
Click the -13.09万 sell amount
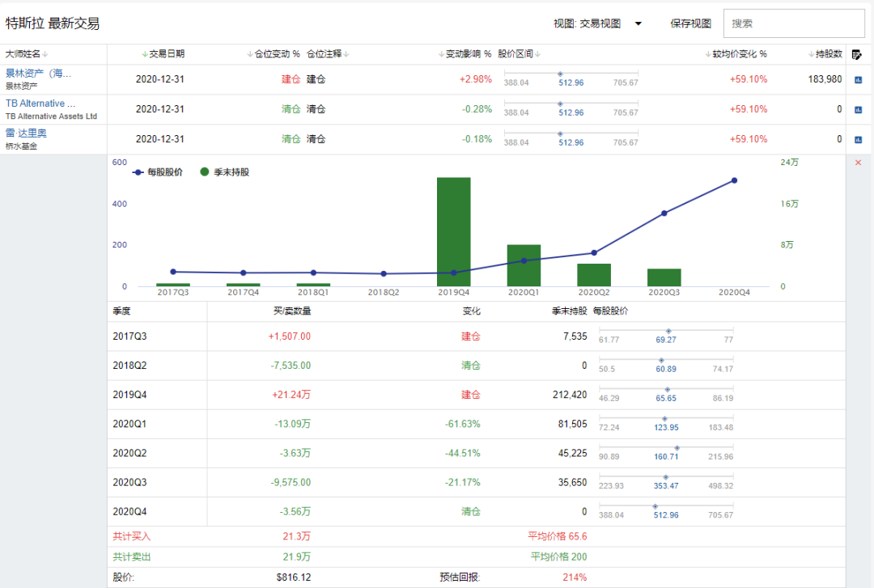[293, 424]
